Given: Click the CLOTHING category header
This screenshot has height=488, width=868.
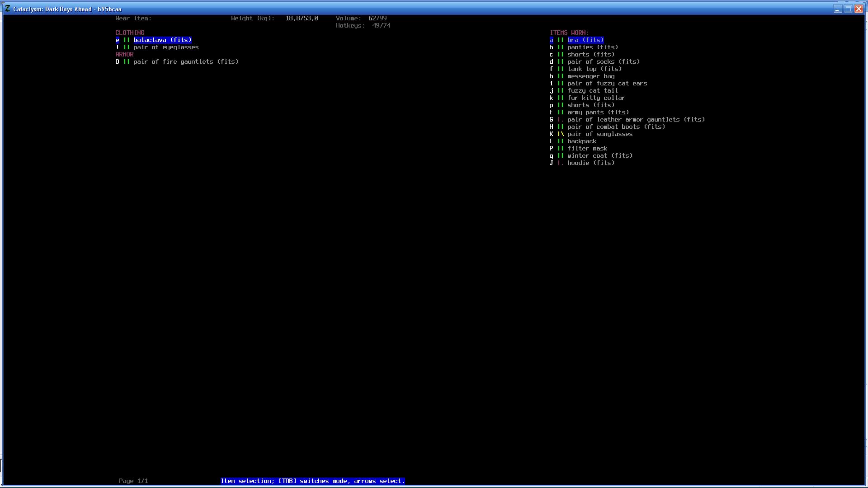Looking at the screenshot, I should click(130, 33).
